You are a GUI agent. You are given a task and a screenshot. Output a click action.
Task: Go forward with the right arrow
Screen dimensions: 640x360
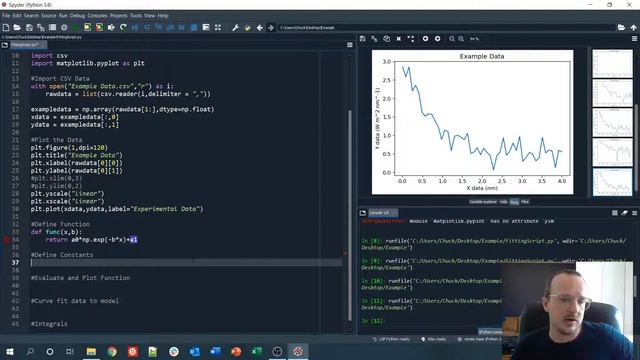tap(271, 27)
